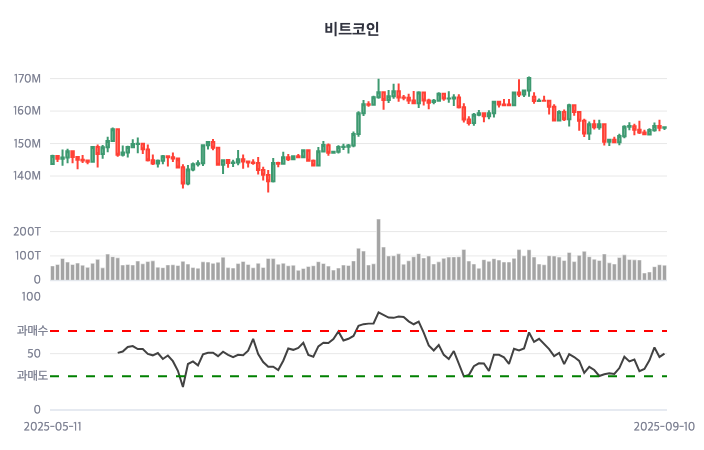Click the 150M price axis label
Screen dimensions: 704x450
pos(27,143)
